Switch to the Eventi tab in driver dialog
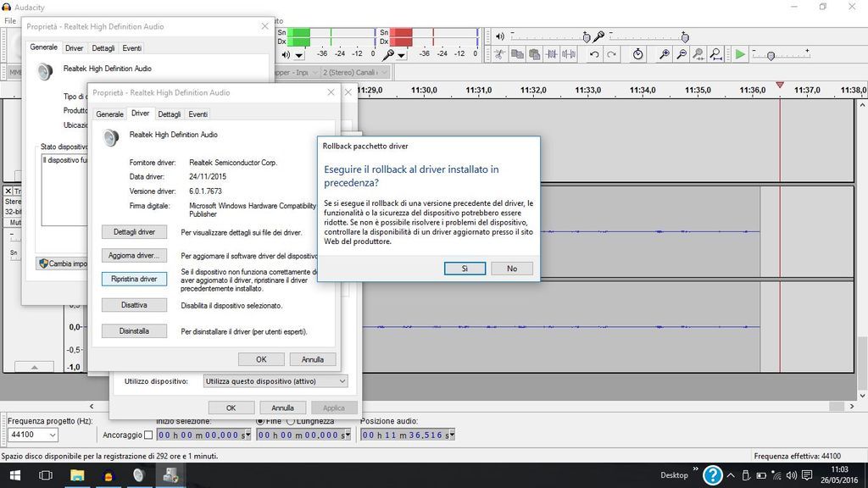Screen dimensions: 868x488 tap(198, 114)
